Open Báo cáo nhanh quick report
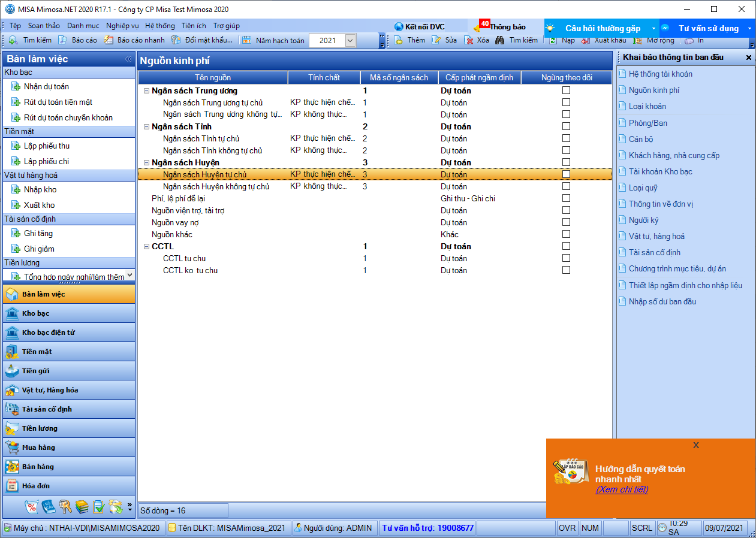Image resolution: width=756 pixels, height=538 pixels. [x=134, y=41]
